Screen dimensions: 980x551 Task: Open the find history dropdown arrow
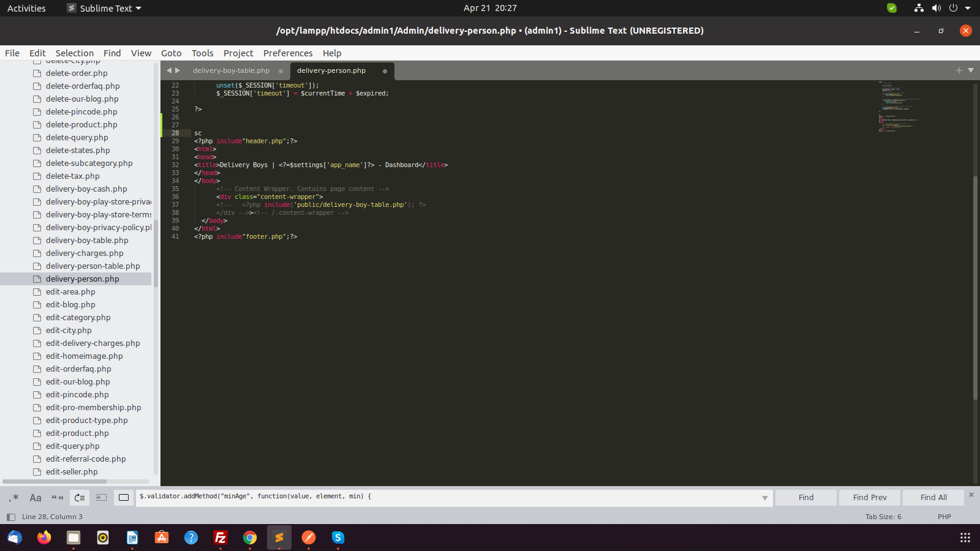pos(764,498)
